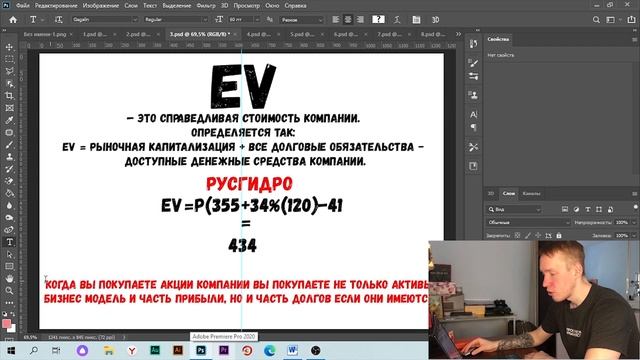Open the layer blend mode dropdown

pyautogui.click(x=528, y=222)
